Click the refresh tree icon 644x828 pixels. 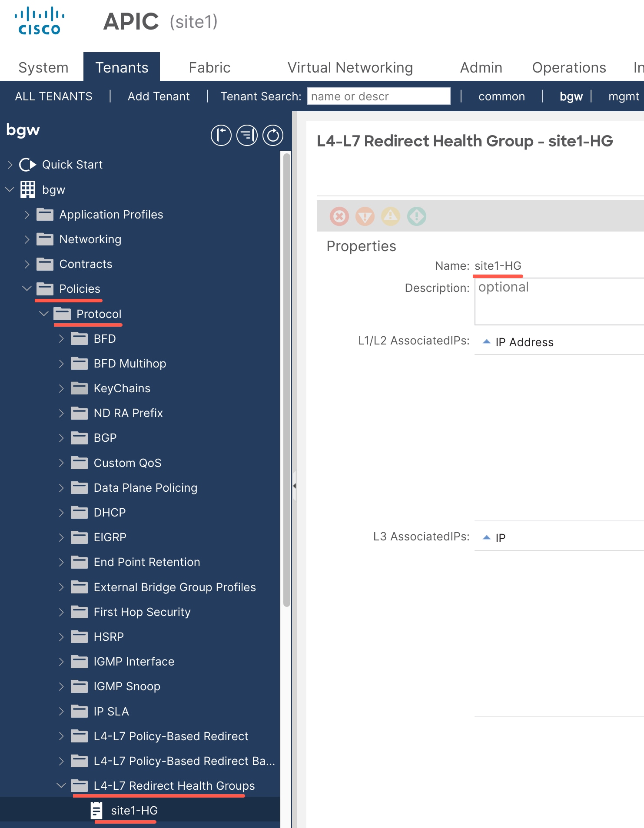click(x=273, y=135)
